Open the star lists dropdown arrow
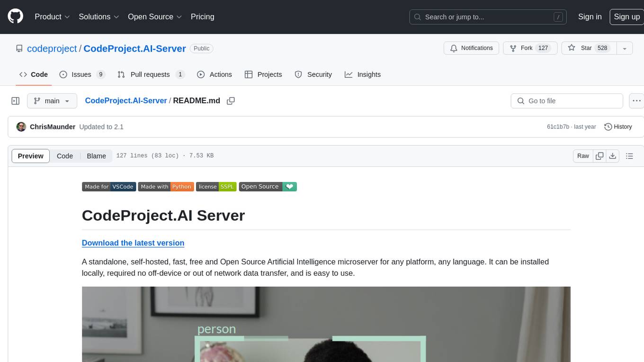The height and width of the screenshot is (362, 644). 625,48
